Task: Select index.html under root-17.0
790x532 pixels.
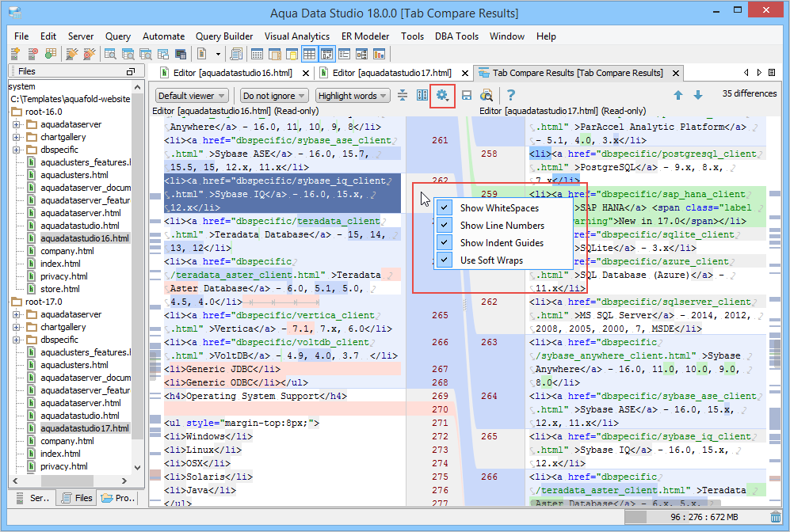Action: (60, 454)
